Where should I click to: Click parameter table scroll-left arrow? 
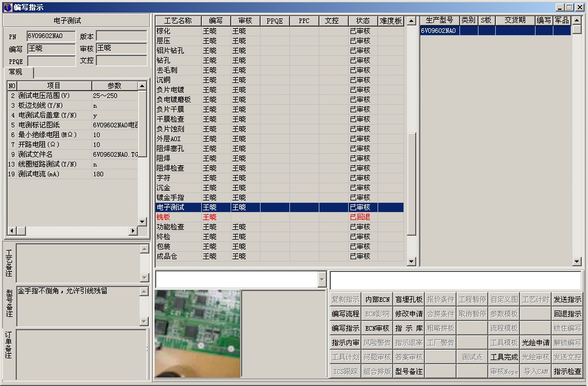coord(12,231)
